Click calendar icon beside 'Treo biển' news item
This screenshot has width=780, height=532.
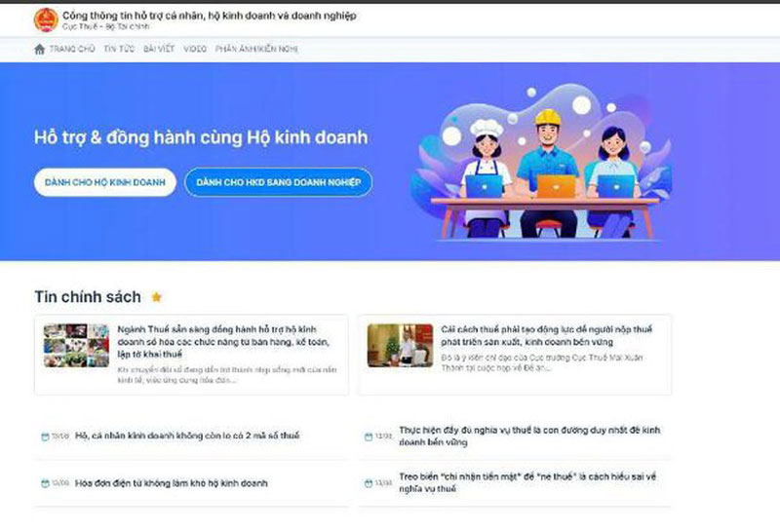click(368, 483)
